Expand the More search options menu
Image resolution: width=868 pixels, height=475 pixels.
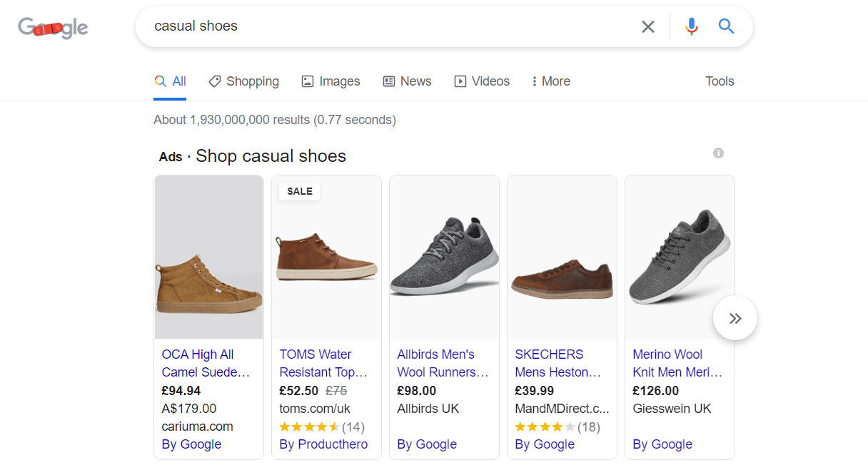point(550,81)
